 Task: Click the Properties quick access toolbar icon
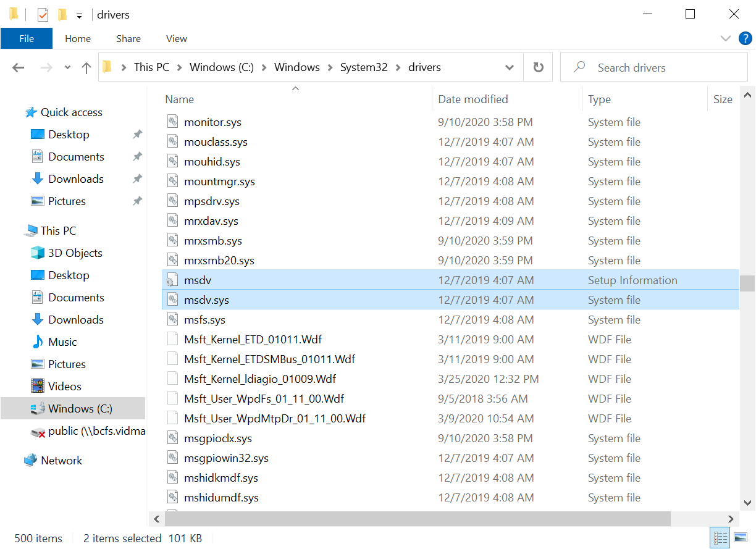[x=43, y=14]
